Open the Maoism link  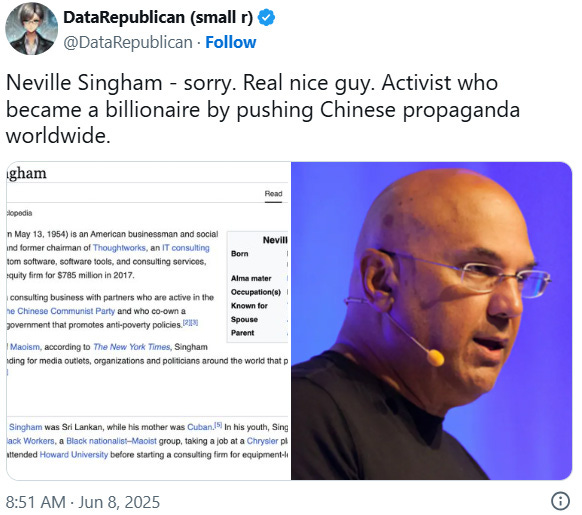click(24, 347)
